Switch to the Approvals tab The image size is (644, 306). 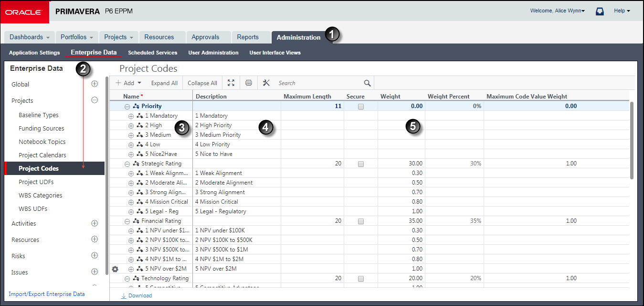(x=208, y=37)
